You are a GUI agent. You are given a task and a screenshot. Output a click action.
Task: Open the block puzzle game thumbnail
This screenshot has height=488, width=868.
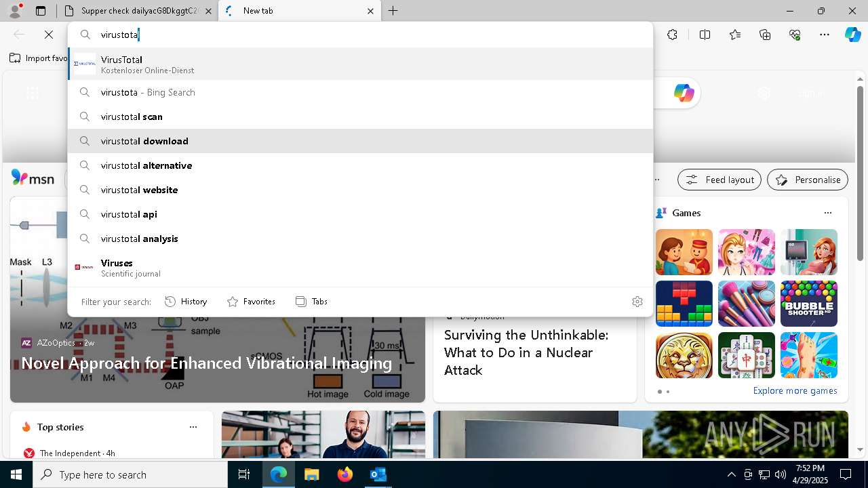(684, 304)
